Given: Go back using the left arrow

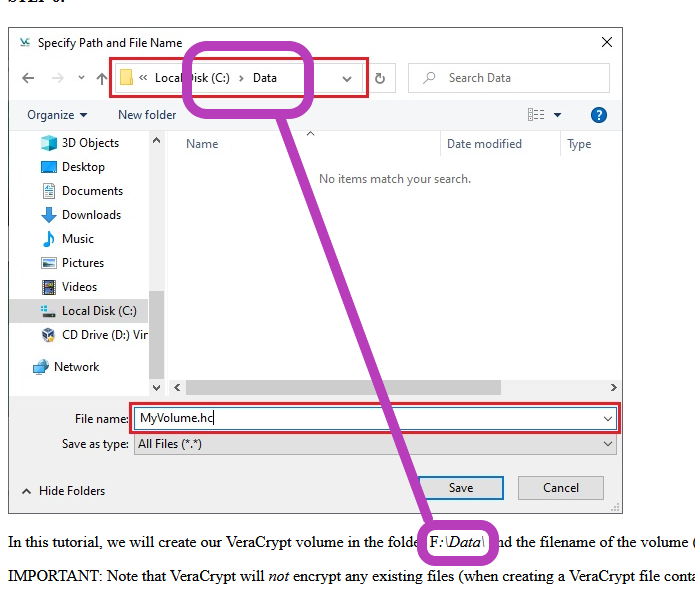Looking at the screenshot, I should [x=28, y=78].
